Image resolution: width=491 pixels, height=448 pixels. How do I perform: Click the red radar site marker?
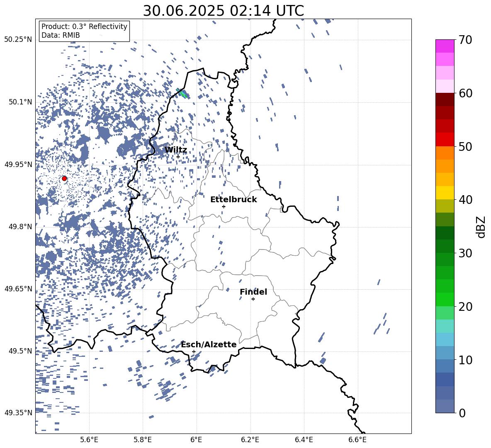(64, 178)
